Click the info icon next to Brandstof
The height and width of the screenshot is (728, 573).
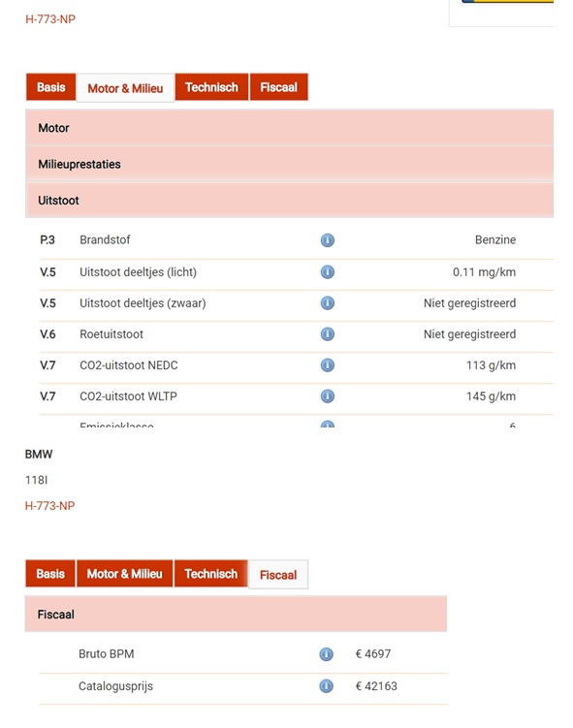[x=328, y=240]
